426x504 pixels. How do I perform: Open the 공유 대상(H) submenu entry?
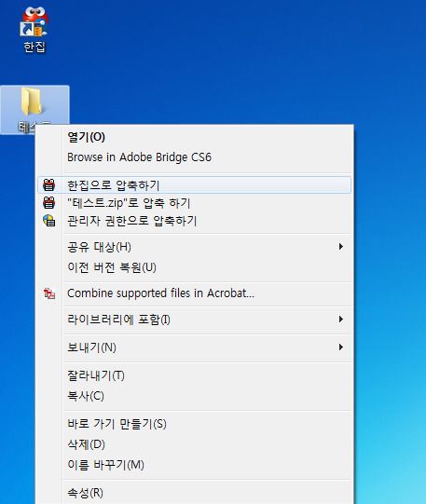(194, 247)
